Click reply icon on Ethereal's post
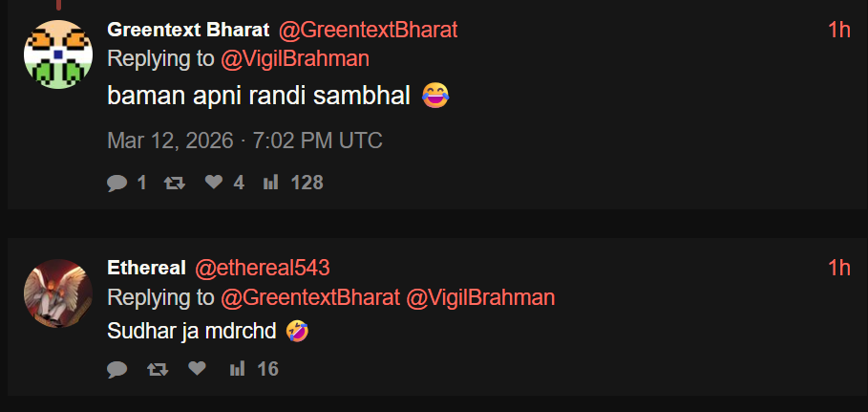The width and height of the screenshot is (868, 412). 117,369
